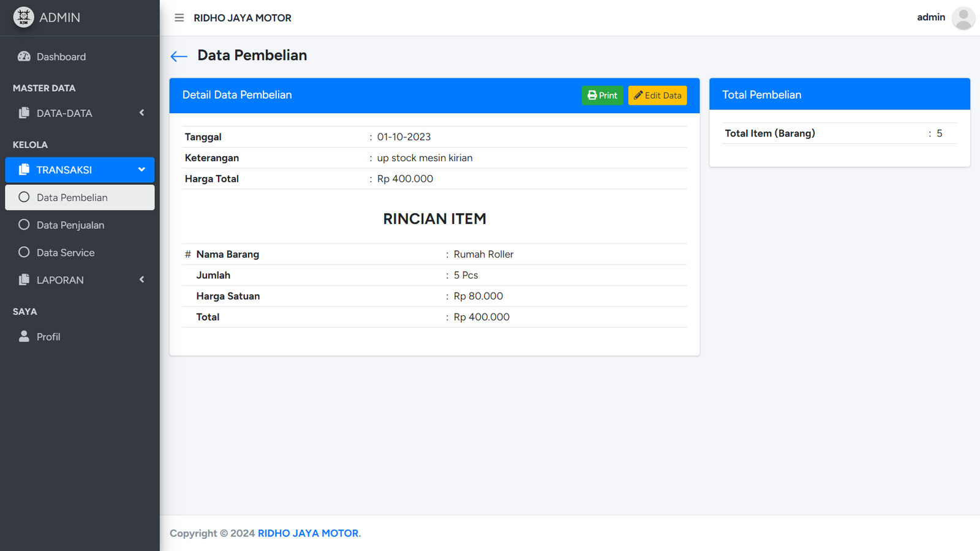Collapse the TRANSAKSI menu chevron

[x=141, y=170]
